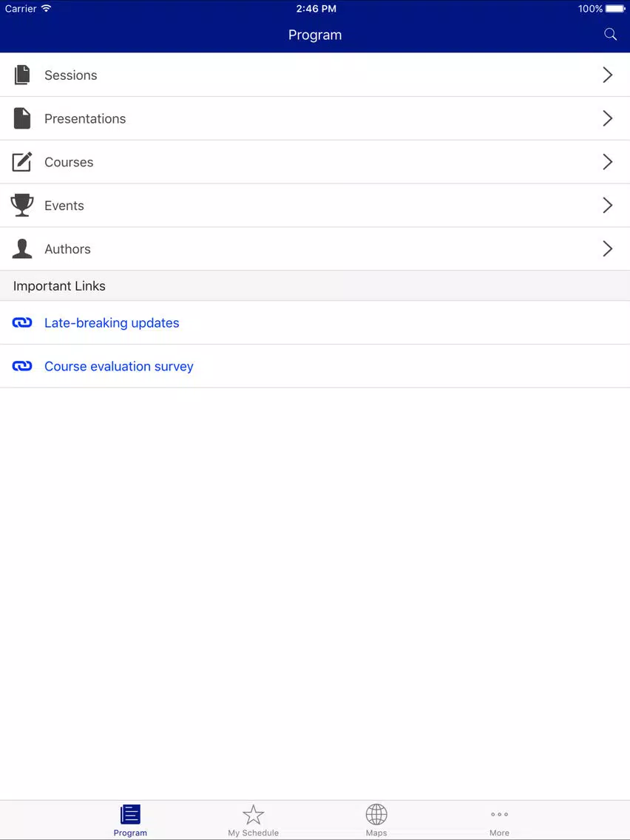This screenshot has width=630, height=840.
Task: Open Events using its chevron arrow
Action: (608, 205)
